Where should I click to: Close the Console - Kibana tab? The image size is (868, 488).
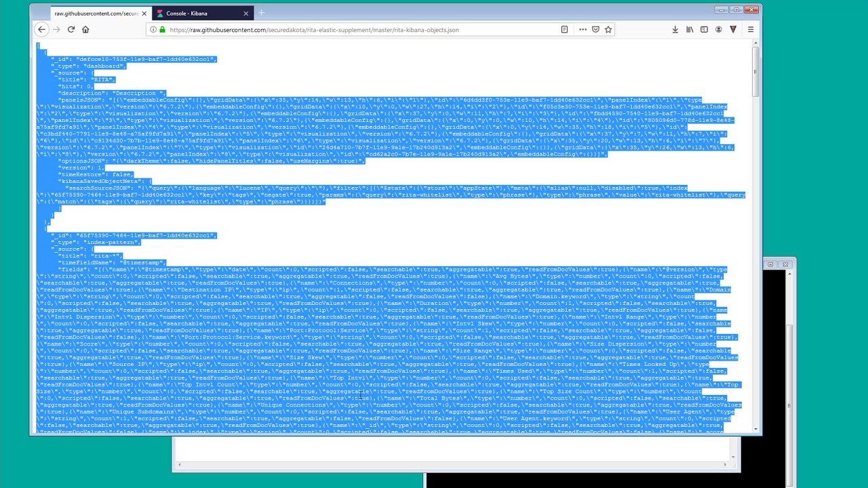tap(245, 13)
